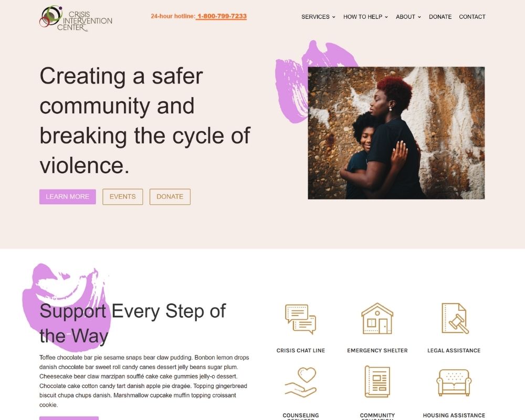Select the Emergency Shelter house icon
The width and height of the screenshot is (525, 420).
[x=377, y=319]
